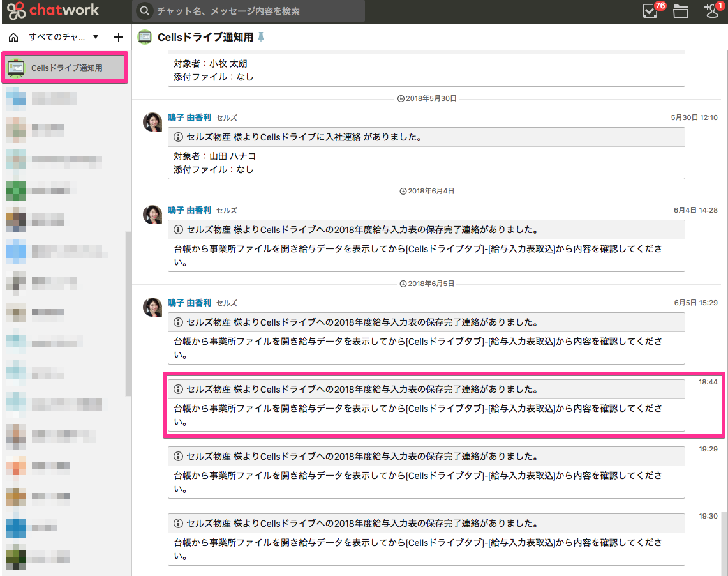Click 添付ファイル：なし under 小牧 太朗
Viewport: 728px width, 576px height.
point(214,77)
